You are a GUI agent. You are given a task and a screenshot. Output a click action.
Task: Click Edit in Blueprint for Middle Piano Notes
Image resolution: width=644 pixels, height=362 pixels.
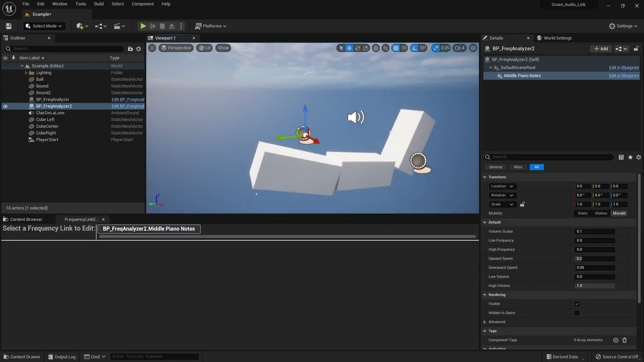(x=623, y=75)
